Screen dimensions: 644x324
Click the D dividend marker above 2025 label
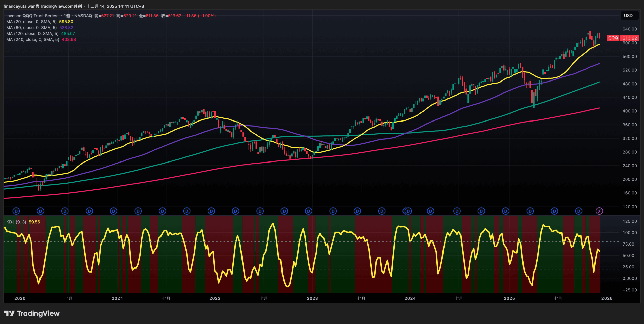(505, 211)
